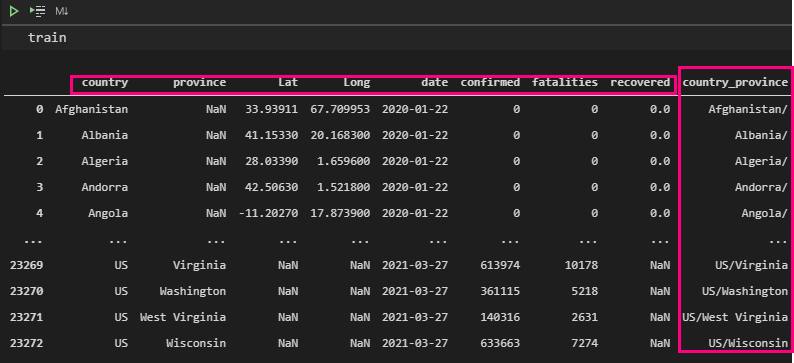Click the 'Virginia' province cell
Image resolution: width=794 pixels, height=363 pixels.
tap(200, 265)
